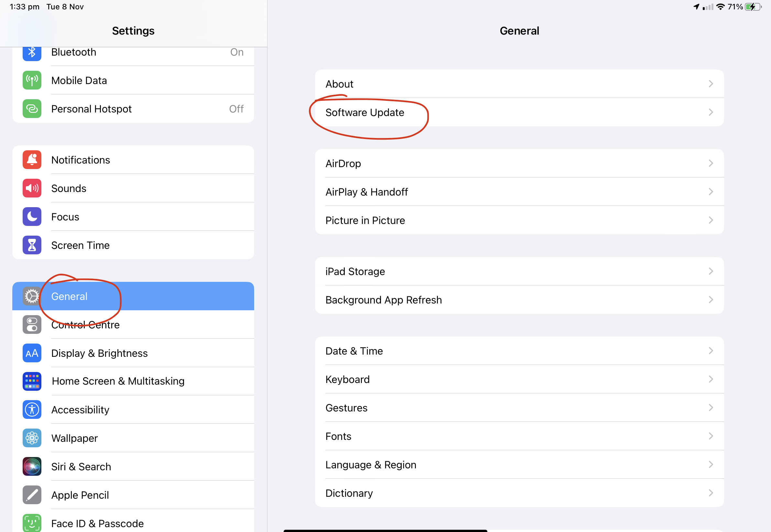Open the Date & Time chevron

[x=711, y=351]
